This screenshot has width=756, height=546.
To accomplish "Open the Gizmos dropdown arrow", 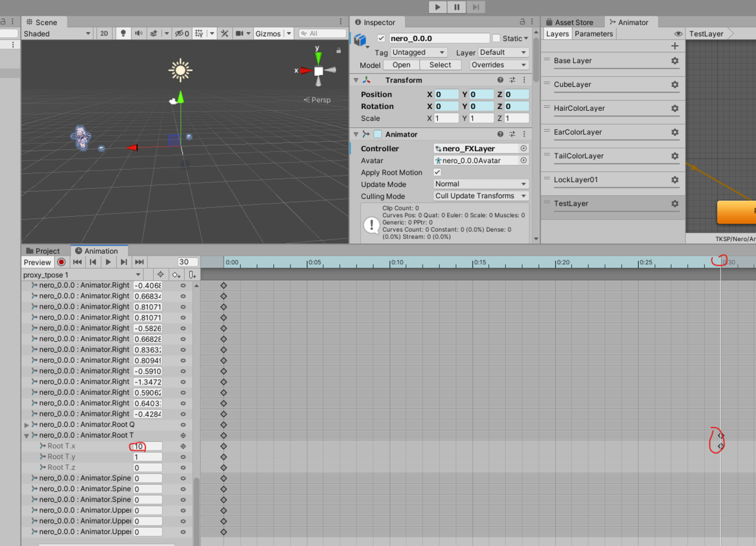I will pos(289,33).
